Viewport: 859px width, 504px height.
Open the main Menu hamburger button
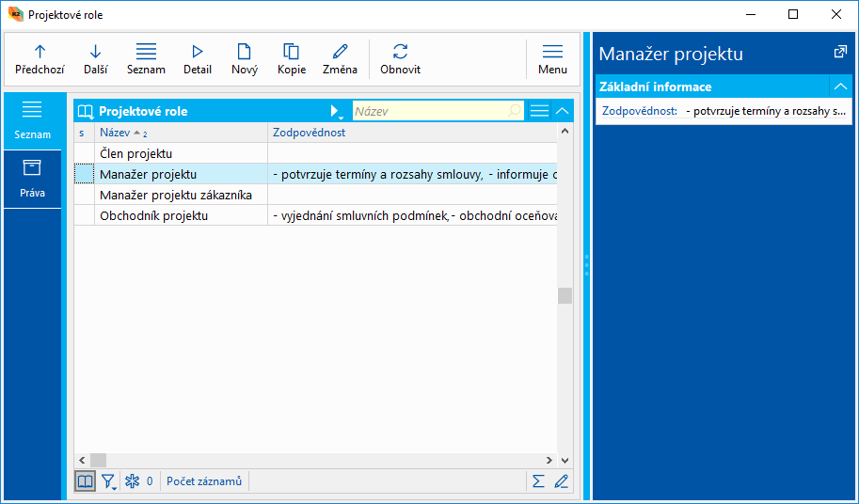552,59
